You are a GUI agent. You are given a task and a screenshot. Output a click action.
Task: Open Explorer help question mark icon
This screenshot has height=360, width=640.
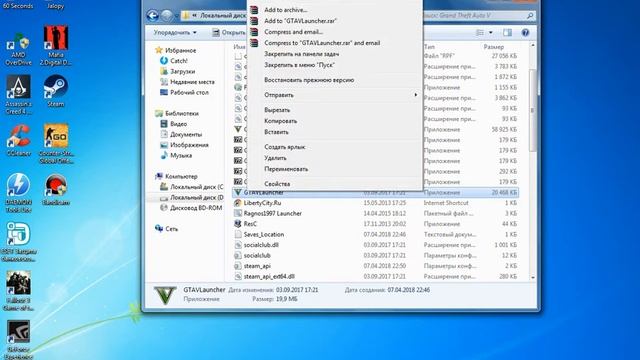525,32
